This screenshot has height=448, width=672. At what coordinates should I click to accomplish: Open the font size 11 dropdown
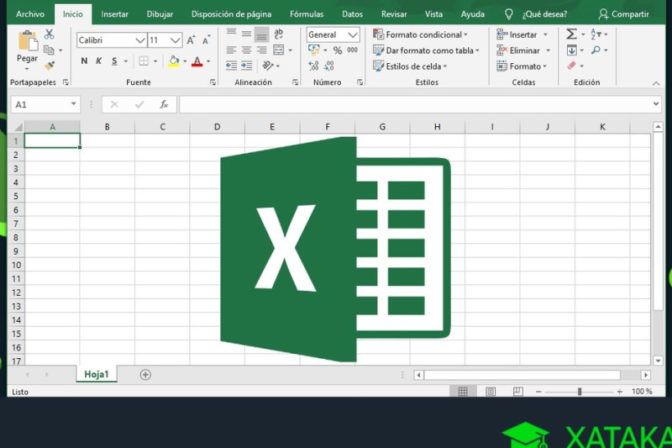pyautogui.click(x=175, y=40)
